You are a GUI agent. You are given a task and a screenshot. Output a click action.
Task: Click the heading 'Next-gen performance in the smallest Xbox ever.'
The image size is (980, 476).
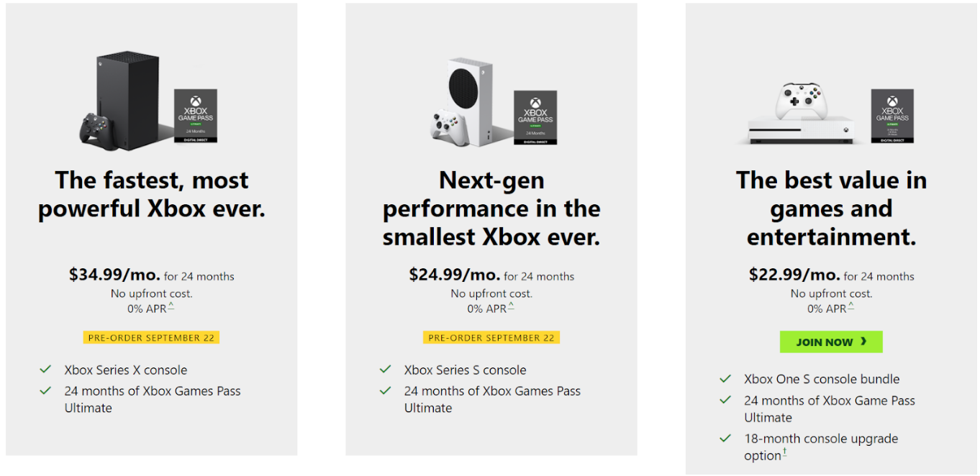(x=491, y=209)
